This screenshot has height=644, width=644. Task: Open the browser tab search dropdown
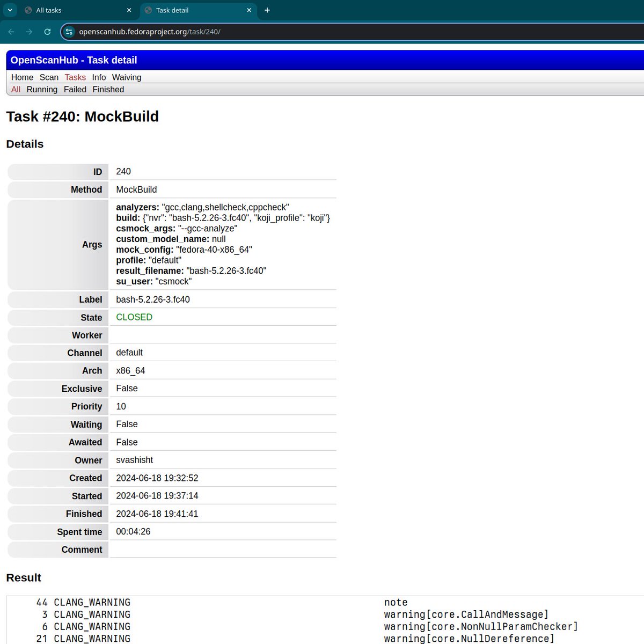pos(9,10)
